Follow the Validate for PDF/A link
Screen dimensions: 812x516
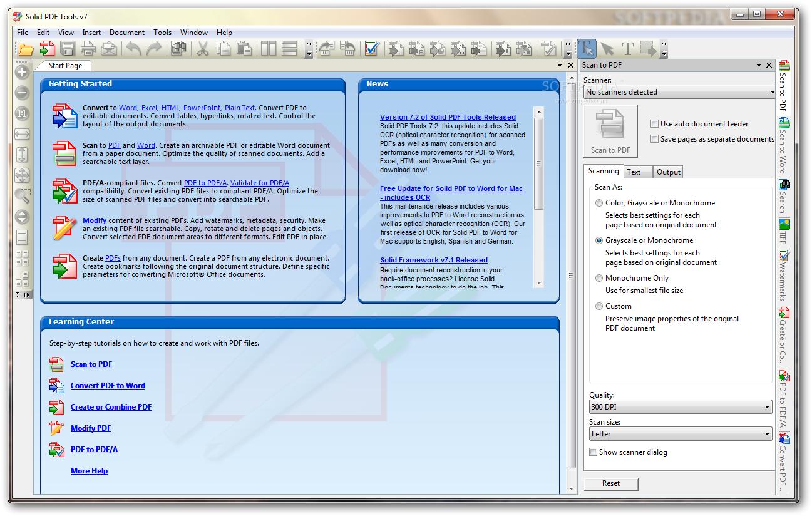point(260,183)
